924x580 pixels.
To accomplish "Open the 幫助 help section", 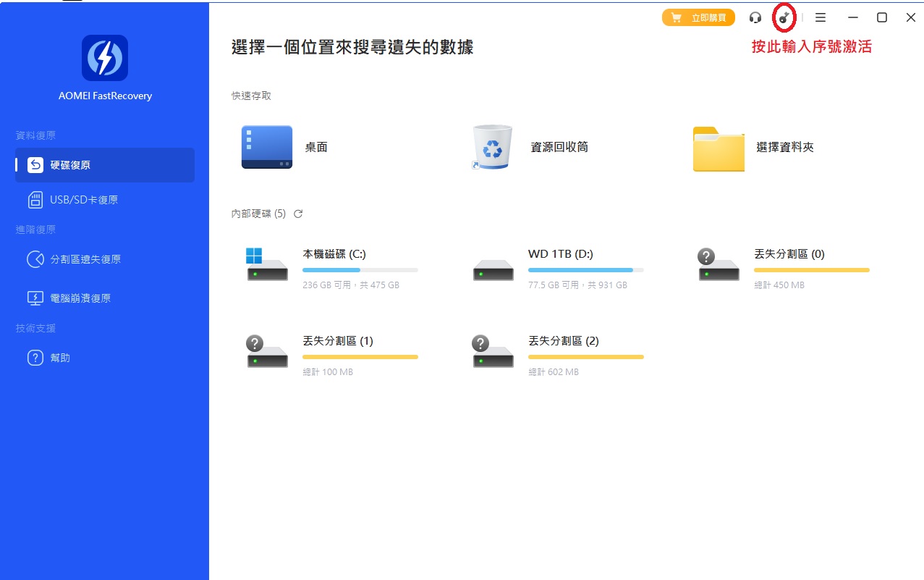I will [35, 357].
